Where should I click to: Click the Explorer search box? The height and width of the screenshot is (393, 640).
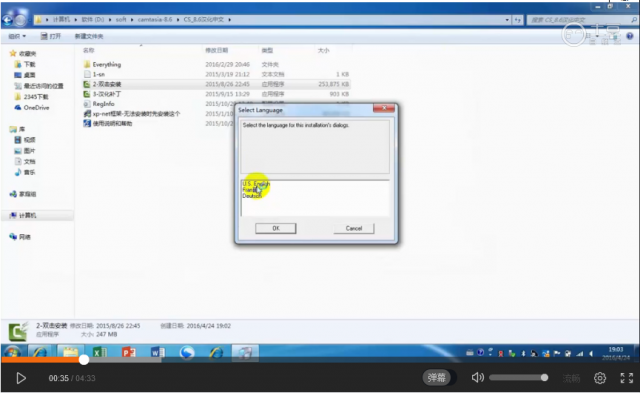click(x=581, y=20)
